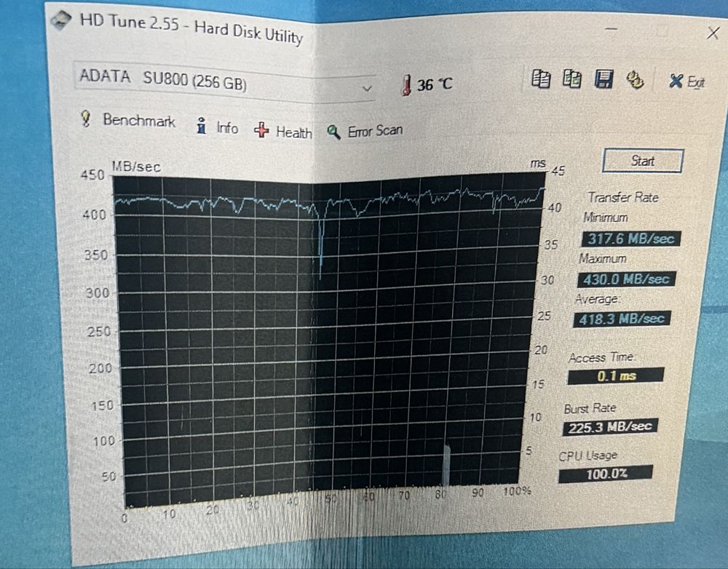This screenshot has height=569, width=728.
Task: Minimize the HD Tune window
Action: (x=612, y=29)
